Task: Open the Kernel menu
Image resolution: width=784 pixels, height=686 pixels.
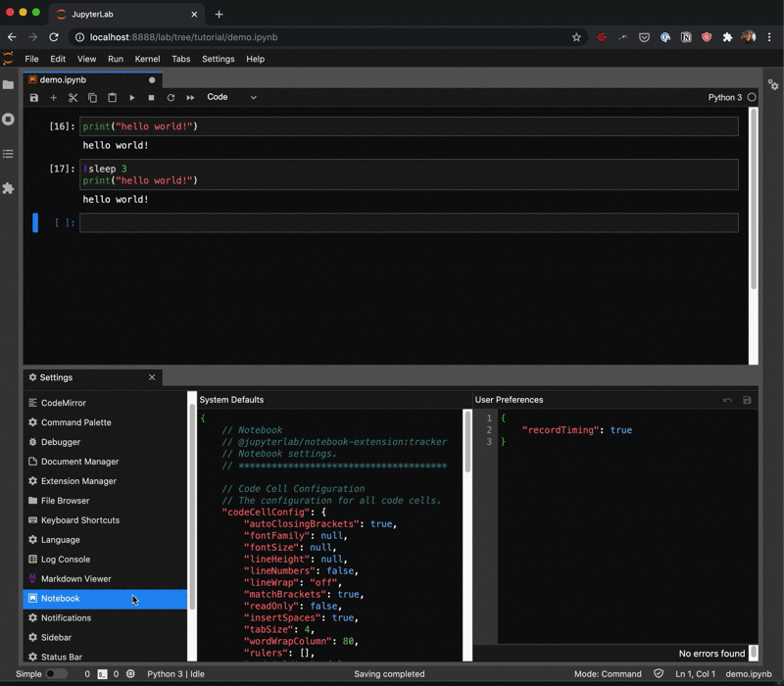Action: click(x=147, y=59)
